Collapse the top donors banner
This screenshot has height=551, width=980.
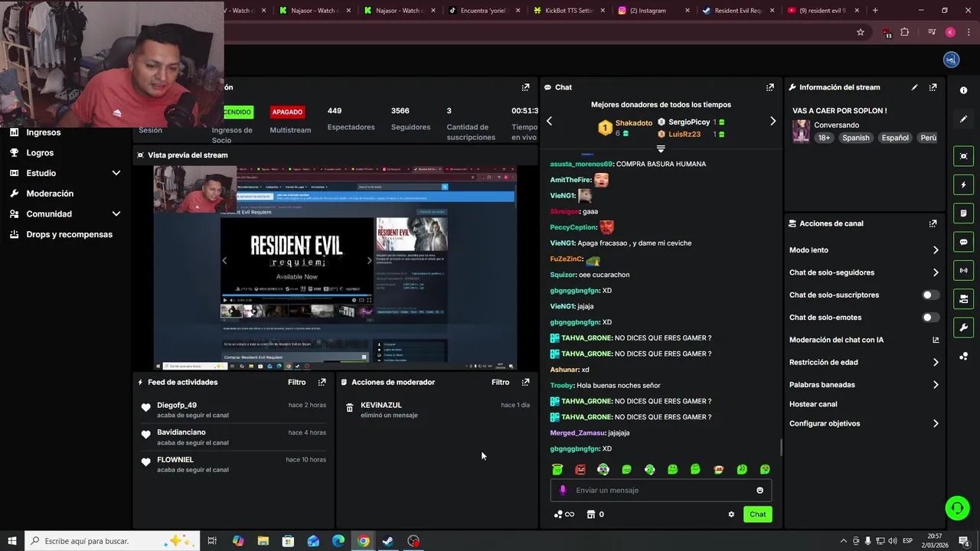[x=661, y=148]
